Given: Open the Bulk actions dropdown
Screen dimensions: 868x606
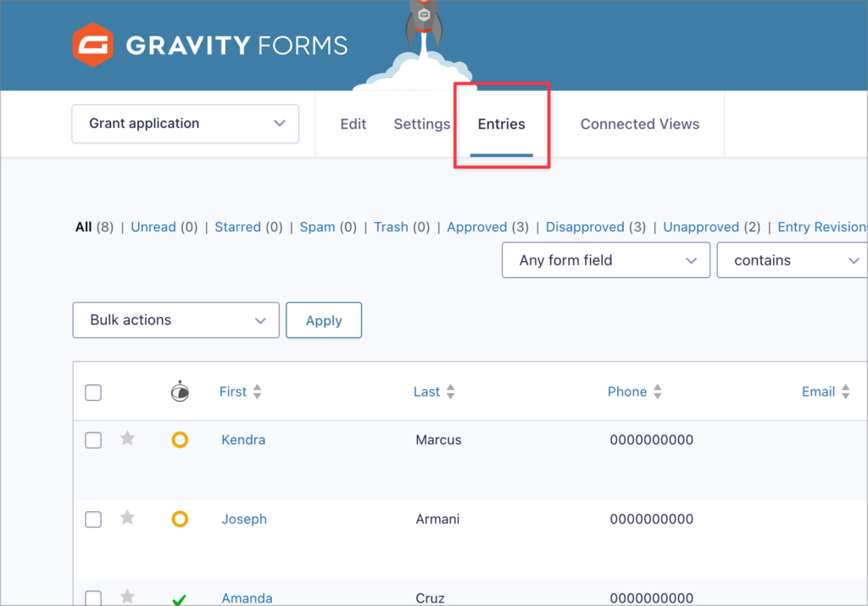Looking at the screenshot, I should click(x=176, y=320).
